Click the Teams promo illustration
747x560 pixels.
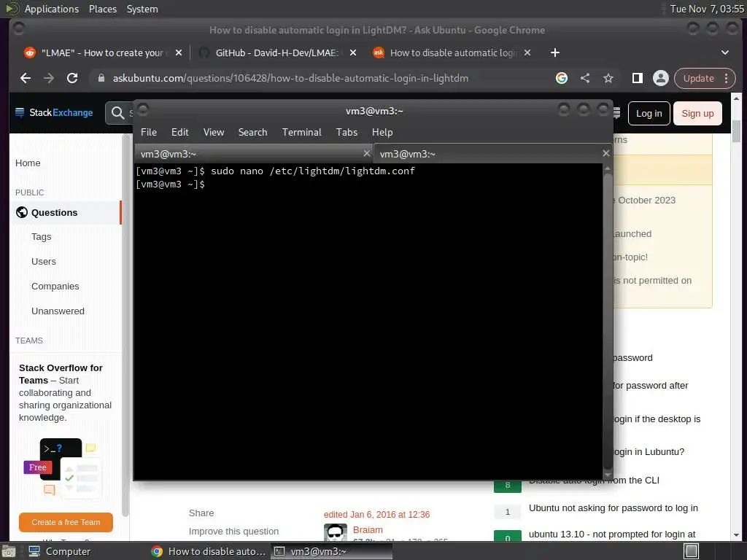[x=63, y=468]
